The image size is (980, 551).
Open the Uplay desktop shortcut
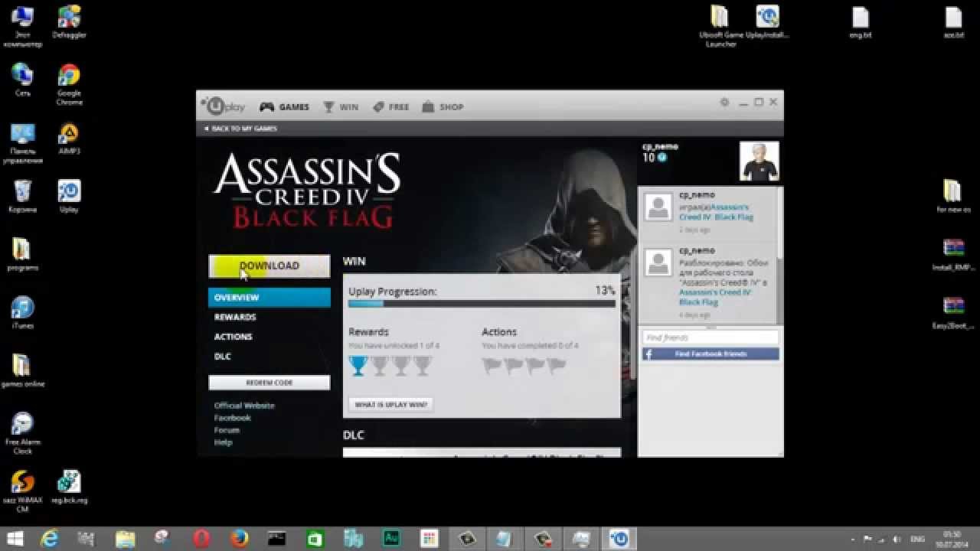pyautogui.click(x=69, y=197)
